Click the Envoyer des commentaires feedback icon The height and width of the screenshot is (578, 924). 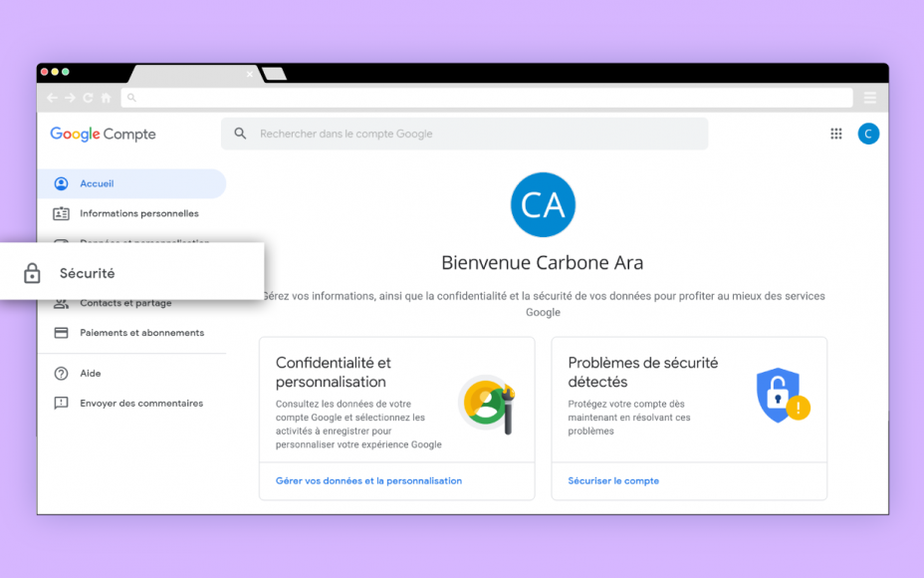click(62, 404)
